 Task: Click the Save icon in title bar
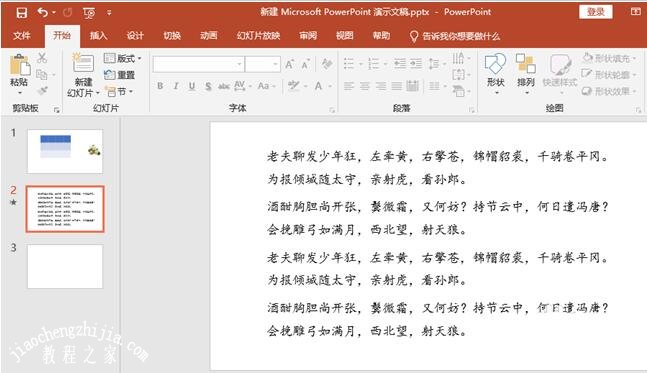21,13
